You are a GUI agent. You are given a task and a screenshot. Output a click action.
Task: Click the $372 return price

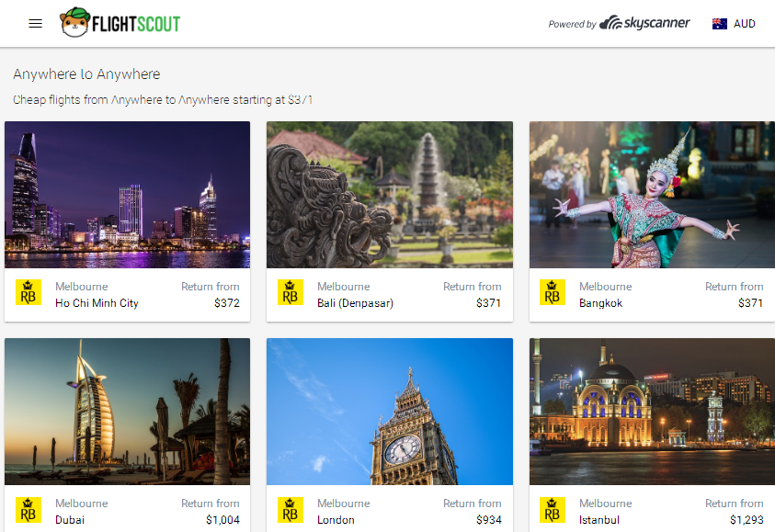(227, 303)
